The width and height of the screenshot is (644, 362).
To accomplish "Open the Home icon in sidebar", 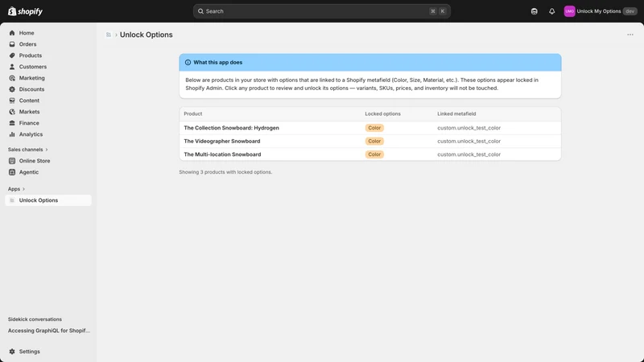I will tap(12, 33).
